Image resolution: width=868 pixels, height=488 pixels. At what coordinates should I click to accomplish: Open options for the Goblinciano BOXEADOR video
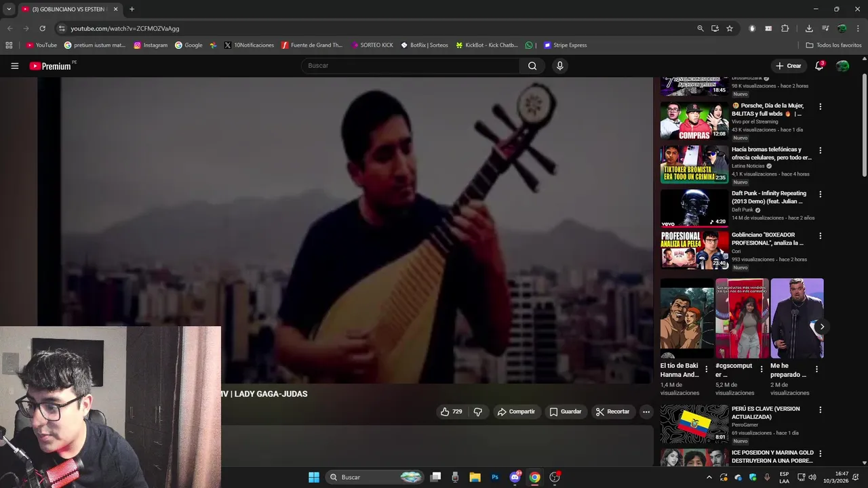coord(820,236)
